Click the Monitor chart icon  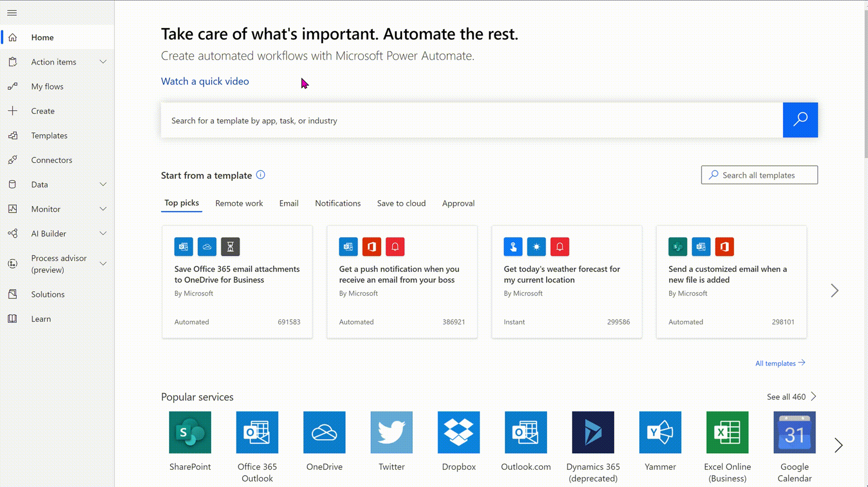[x=13, y=209]
